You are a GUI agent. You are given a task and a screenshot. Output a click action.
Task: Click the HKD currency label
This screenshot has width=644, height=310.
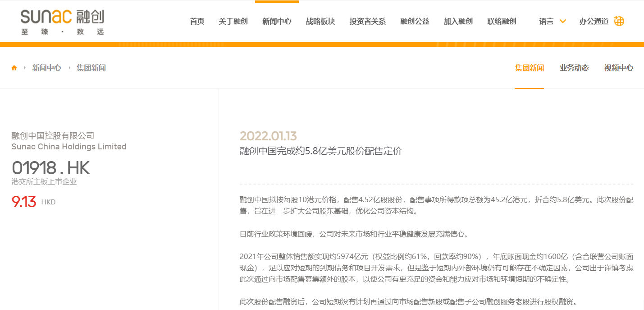[48, 202]
